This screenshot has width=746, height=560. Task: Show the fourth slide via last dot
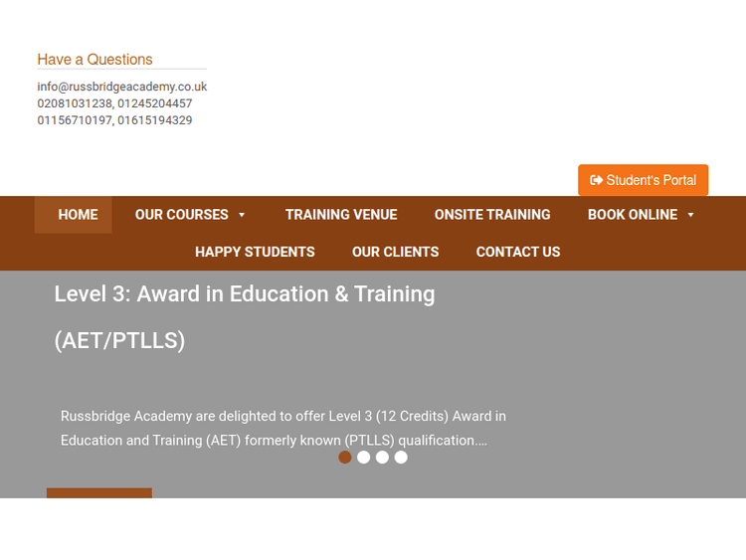(401, 458)
